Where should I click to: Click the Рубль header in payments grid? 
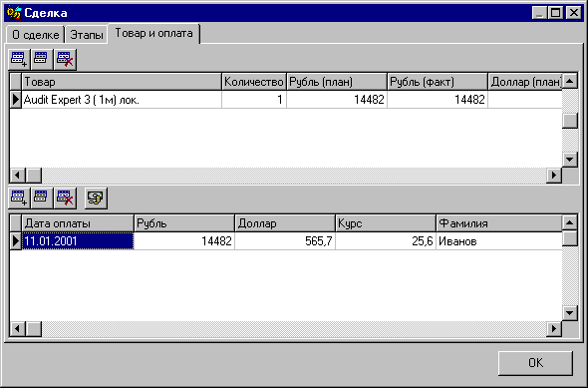pos(184,223)
